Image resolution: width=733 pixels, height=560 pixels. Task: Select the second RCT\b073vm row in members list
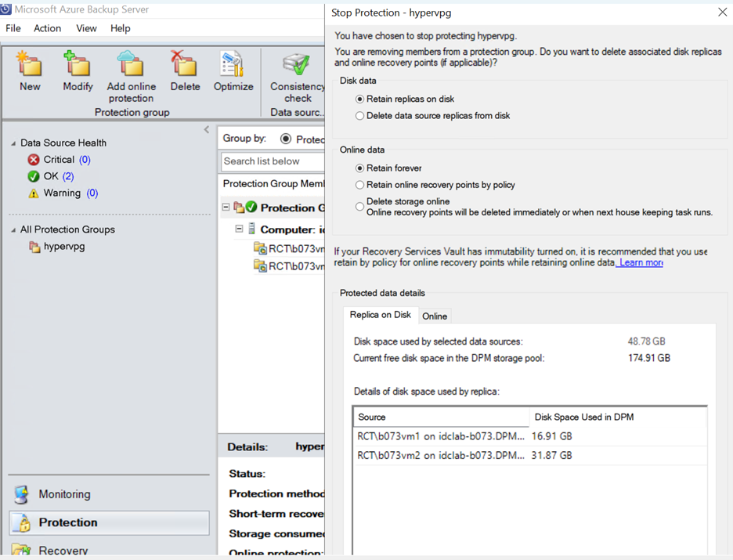click(x=289, y=266)
